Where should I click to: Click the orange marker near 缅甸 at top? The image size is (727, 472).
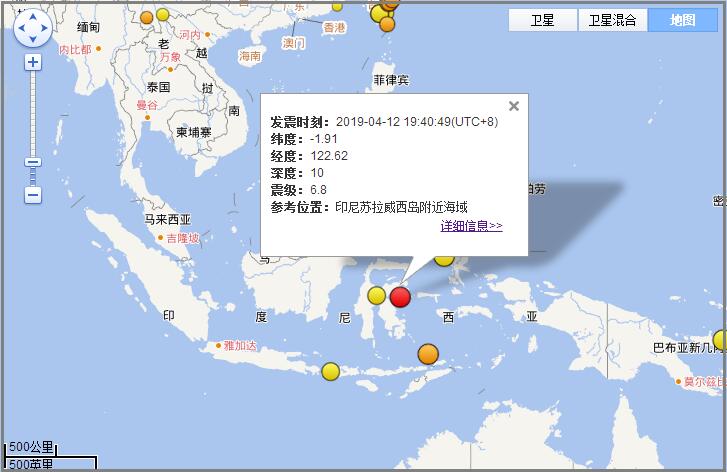(x=147, y=18)
